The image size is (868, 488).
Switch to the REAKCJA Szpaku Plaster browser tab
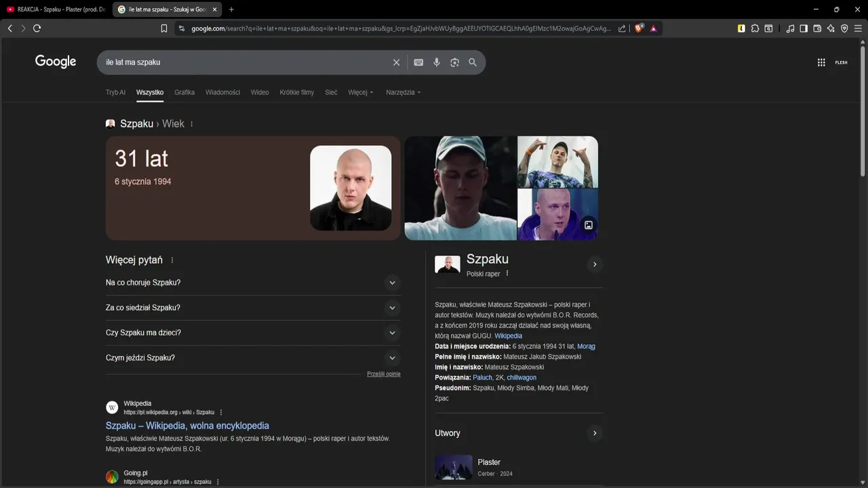[56, 9]
